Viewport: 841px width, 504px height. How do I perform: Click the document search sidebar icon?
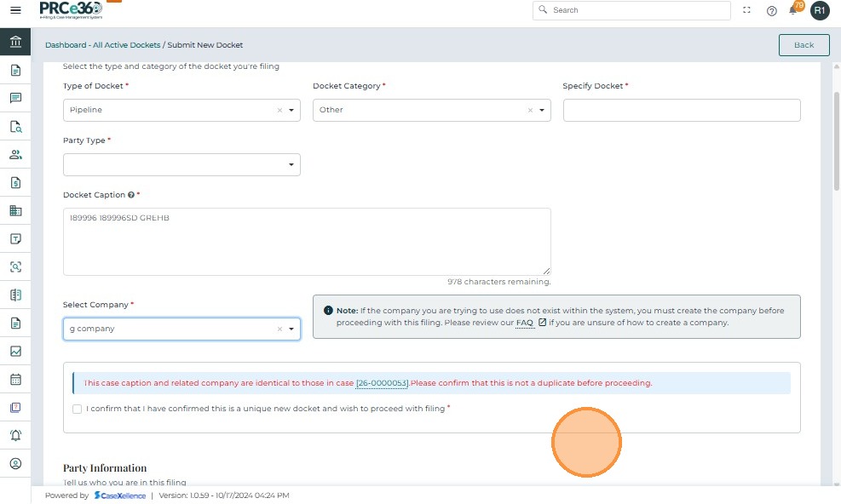coord(15,127)
